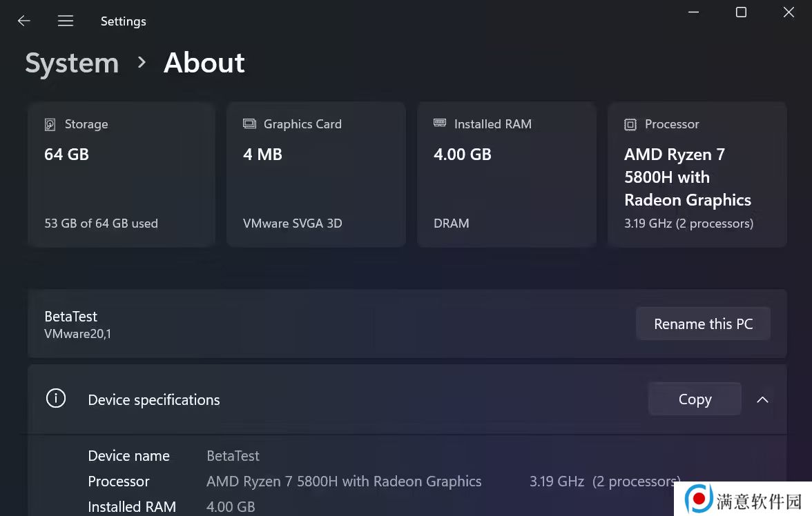The image size is (812, 516).
Task: Go back using the back arrow
Action: (24, 21)
